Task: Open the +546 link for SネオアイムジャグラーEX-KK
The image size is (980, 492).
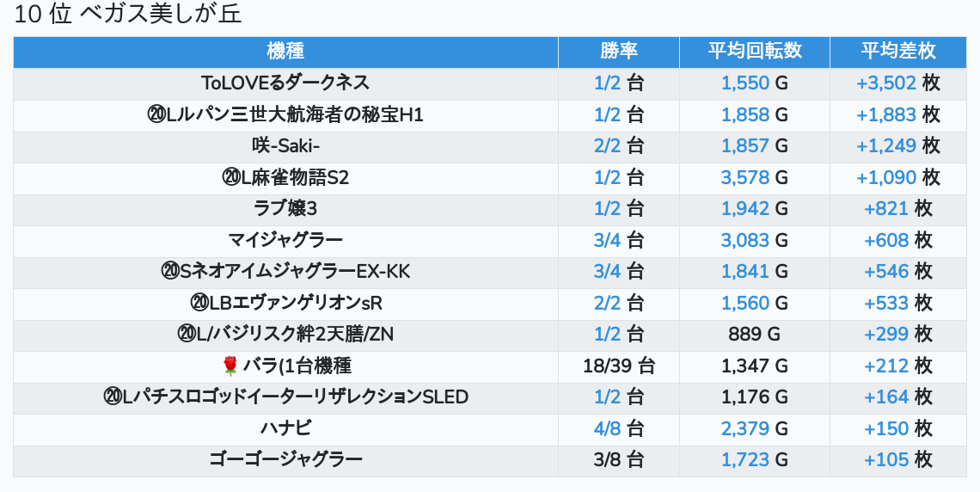Action: [886, 272]
